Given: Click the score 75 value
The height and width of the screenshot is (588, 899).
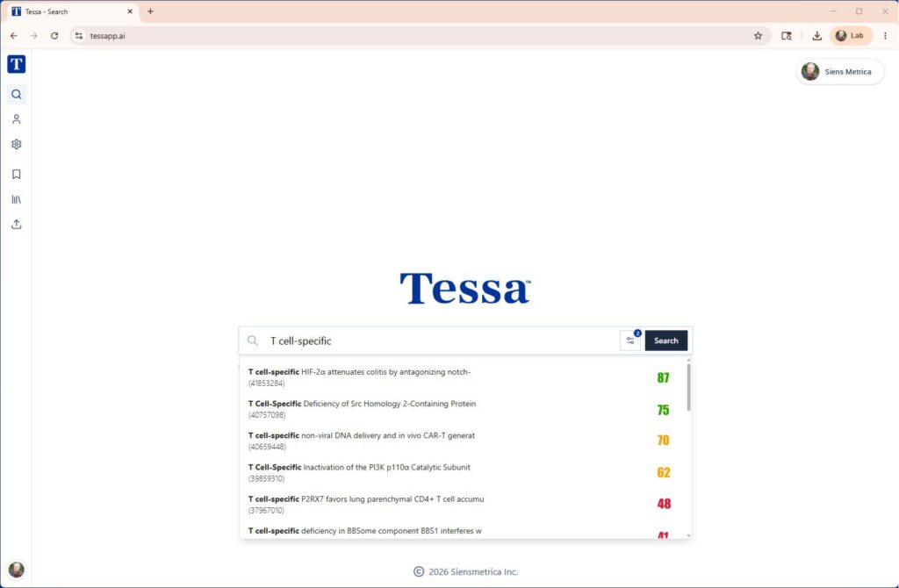Looking at the screenshot, I should (x=664, y=410).
